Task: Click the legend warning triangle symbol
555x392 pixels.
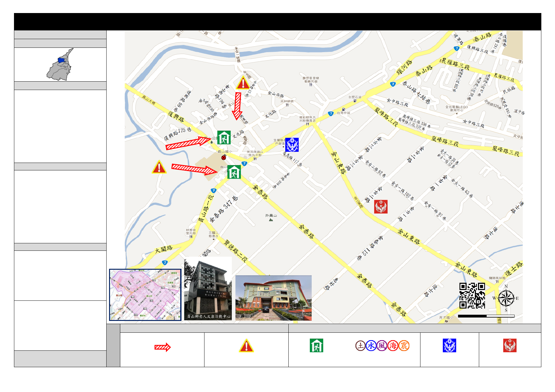Action: click(x=246, y=346)
